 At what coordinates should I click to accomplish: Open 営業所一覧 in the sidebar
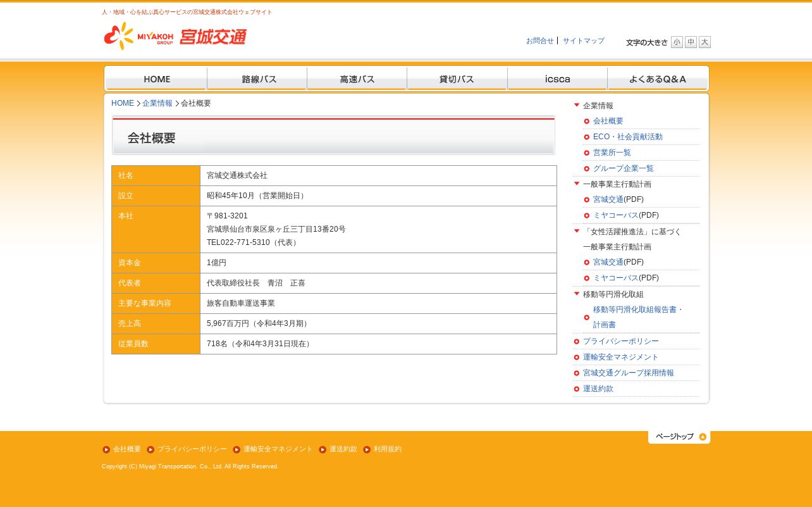[612, 153]
